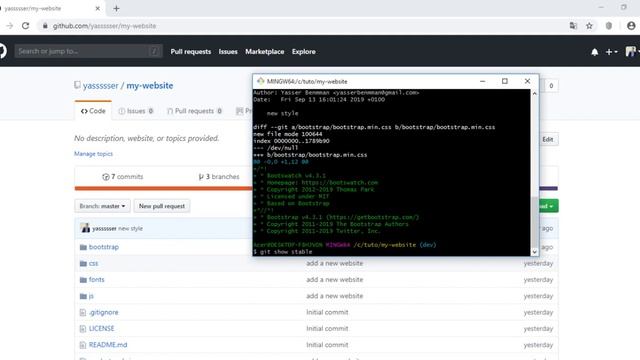The width and height of the screenshot is (640, 360).
Task: Open the Pull requests nav item
Action: tap(191, 52)
